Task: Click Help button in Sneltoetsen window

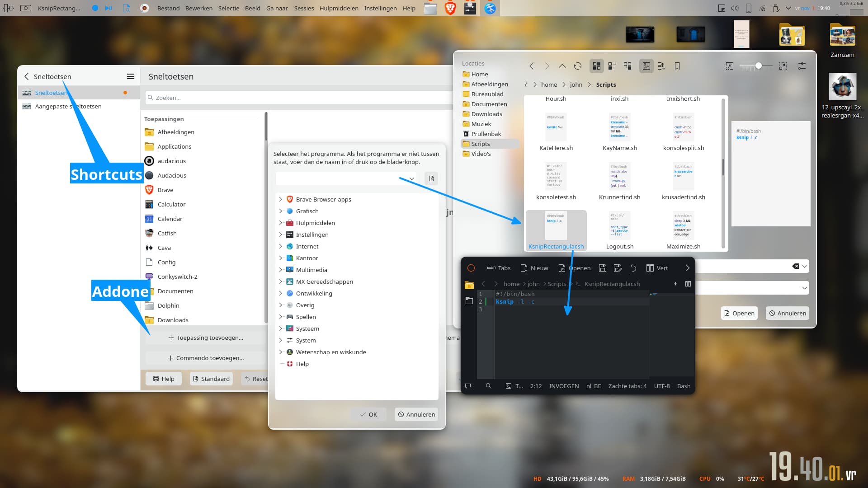Action: pos(164,379)
